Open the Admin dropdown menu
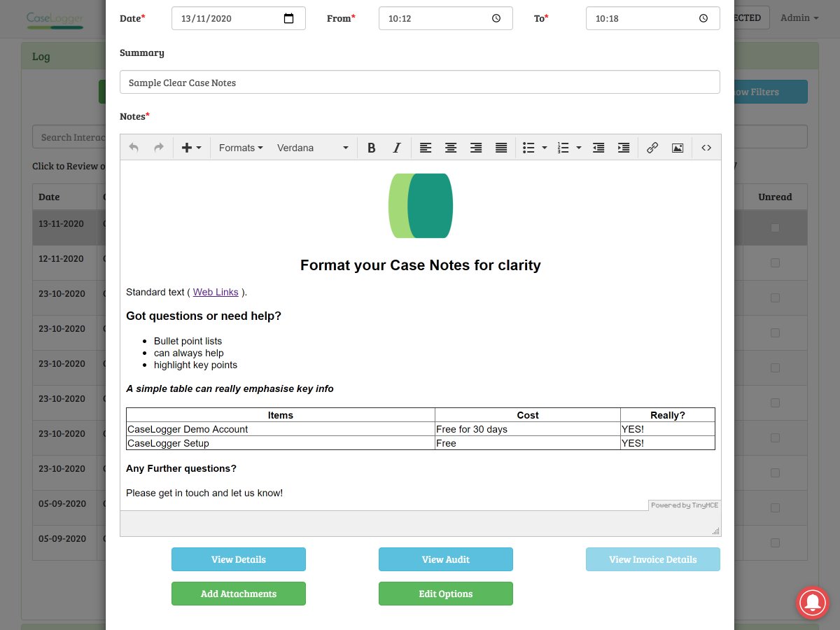This screenshot has height=630, width=840. (799, 18)
